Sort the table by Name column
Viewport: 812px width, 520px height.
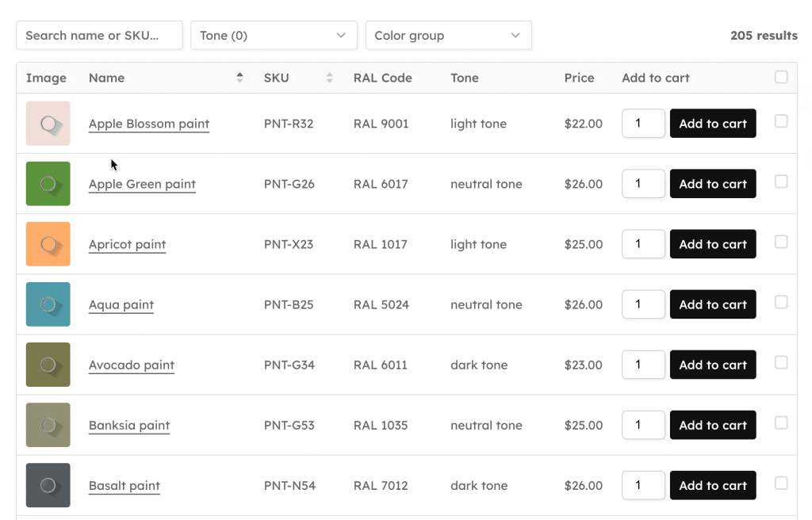click(239, 78)
